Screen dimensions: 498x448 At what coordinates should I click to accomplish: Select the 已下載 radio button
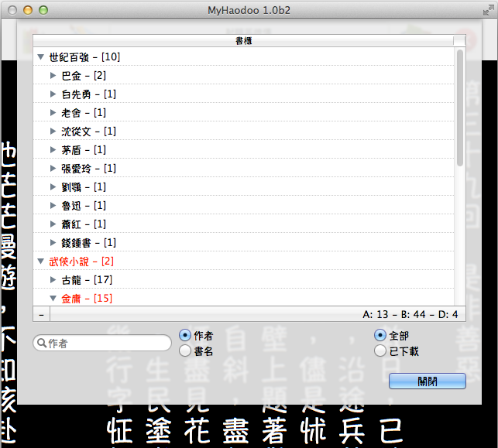coord(380,351)
